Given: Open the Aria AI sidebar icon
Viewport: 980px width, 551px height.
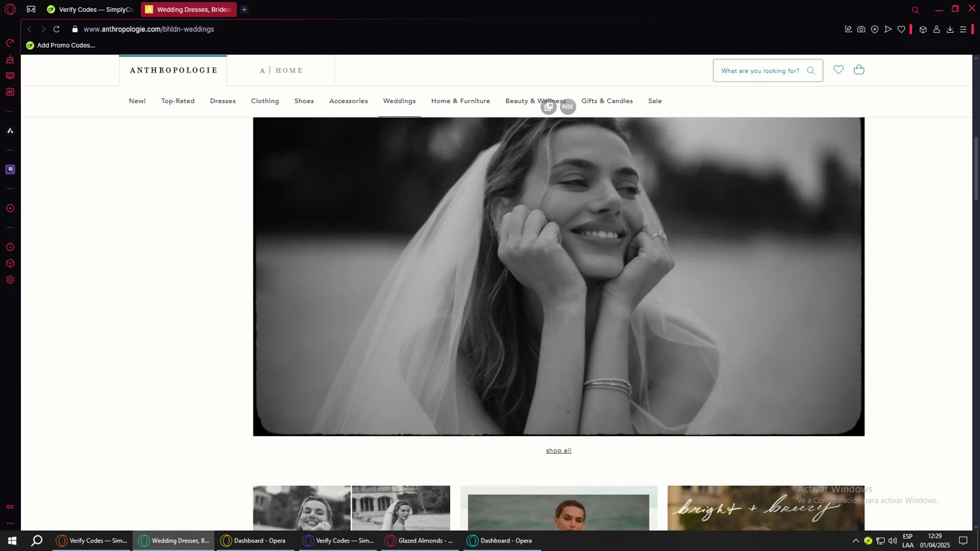Looking at the screenshot, I should pos(10,131).
